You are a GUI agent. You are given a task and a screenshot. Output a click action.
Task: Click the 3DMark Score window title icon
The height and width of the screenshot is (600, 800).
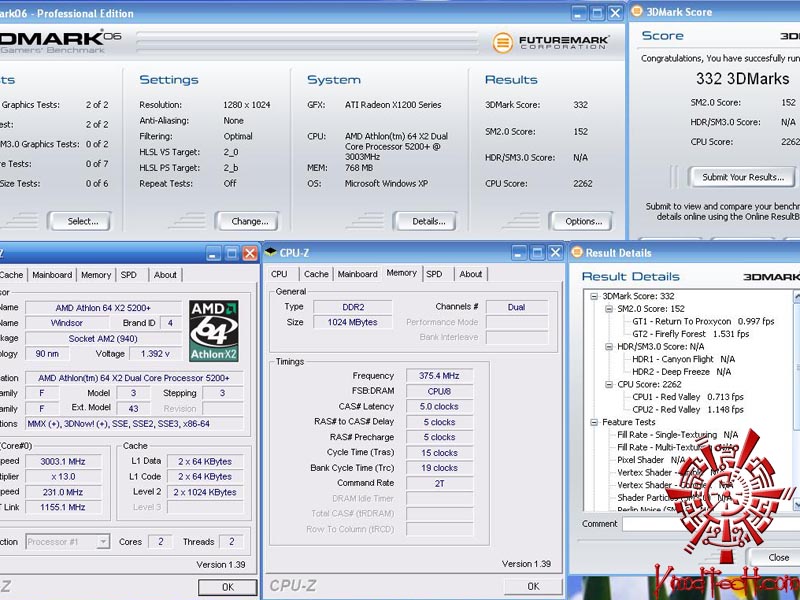pyautogui.click(x=637, y=12)
